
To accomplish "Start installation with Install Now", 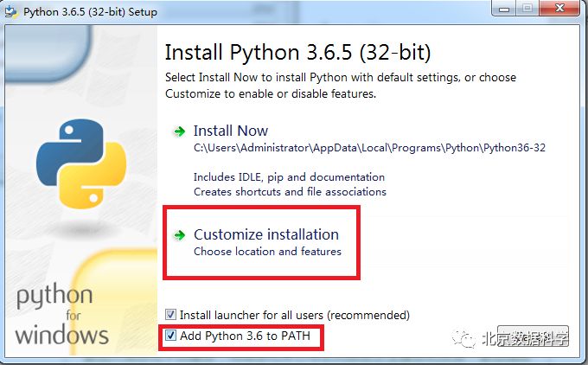I will pyautogui.click(x=231, y=131).
